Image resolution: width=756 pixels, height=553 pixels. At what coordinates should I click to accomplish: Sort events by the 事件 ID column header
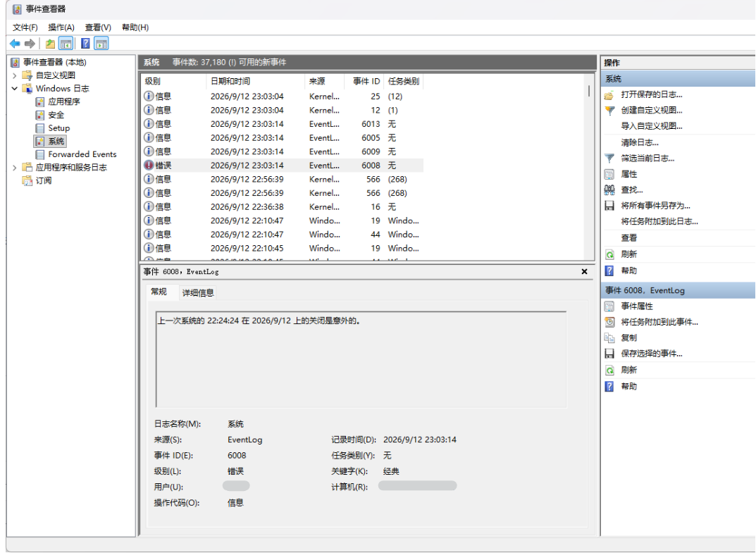point(366,82)
